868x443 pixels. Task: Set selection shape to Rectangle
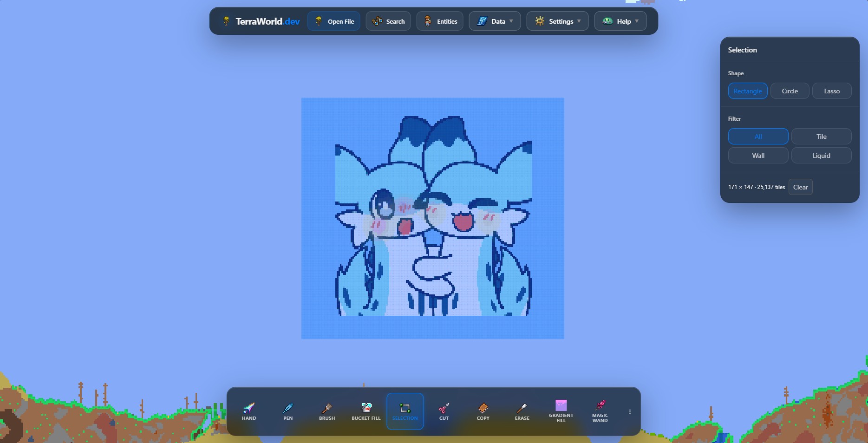[748, 91]
